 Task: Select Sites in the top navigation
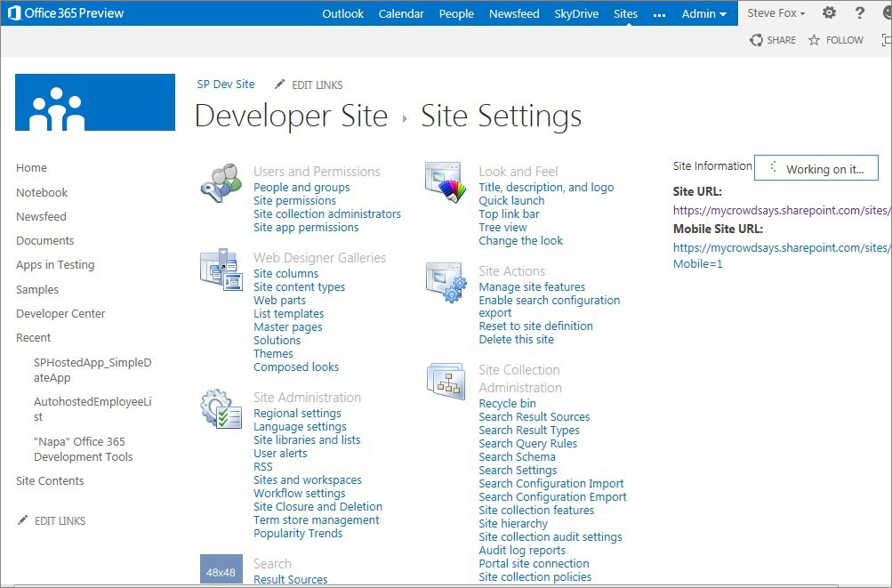pyautogui.click(x=625, y=13)
